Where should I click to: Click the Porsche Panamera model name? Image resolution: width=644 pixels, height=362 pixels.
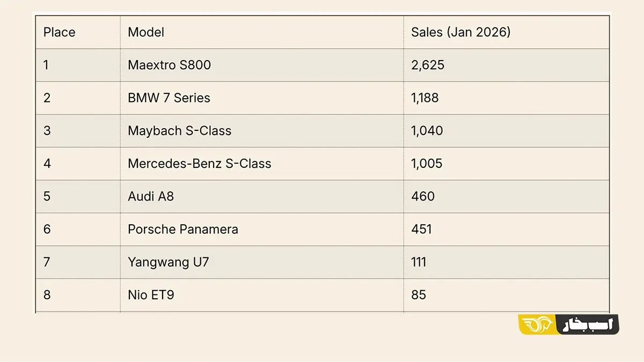[x=182, y=230]
